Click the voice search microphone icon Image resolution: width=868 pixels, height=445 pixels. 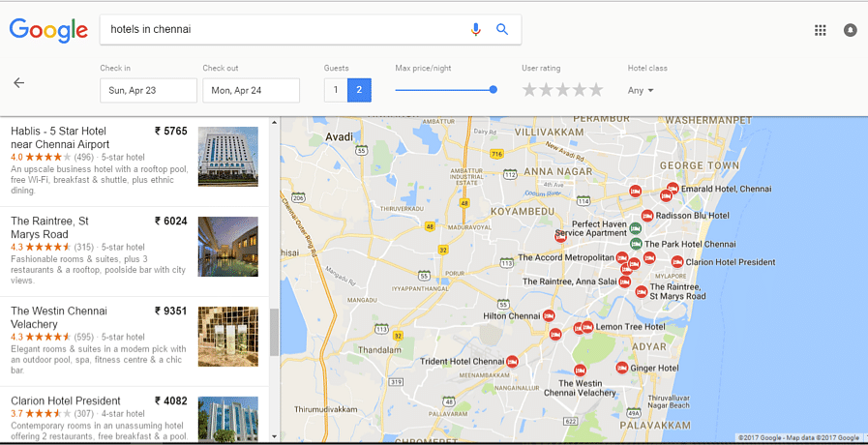[x=475, y=29]
